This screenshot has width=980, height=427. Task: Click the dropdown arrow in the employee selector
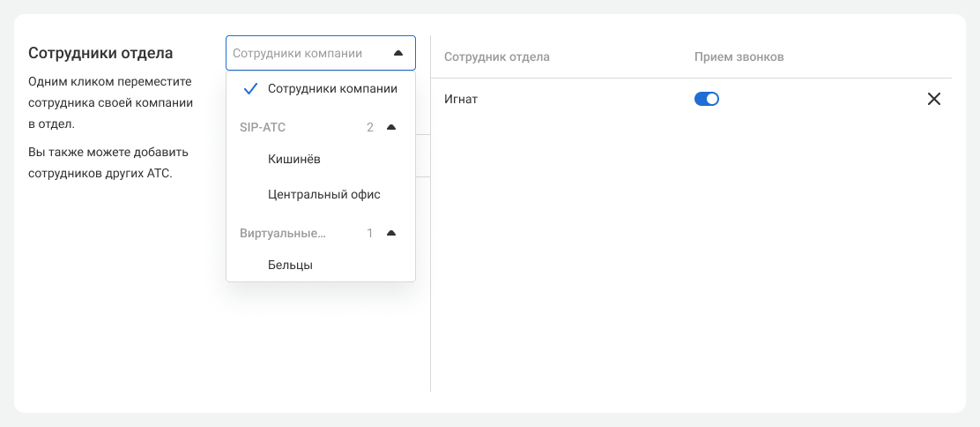tap(397, 53)
